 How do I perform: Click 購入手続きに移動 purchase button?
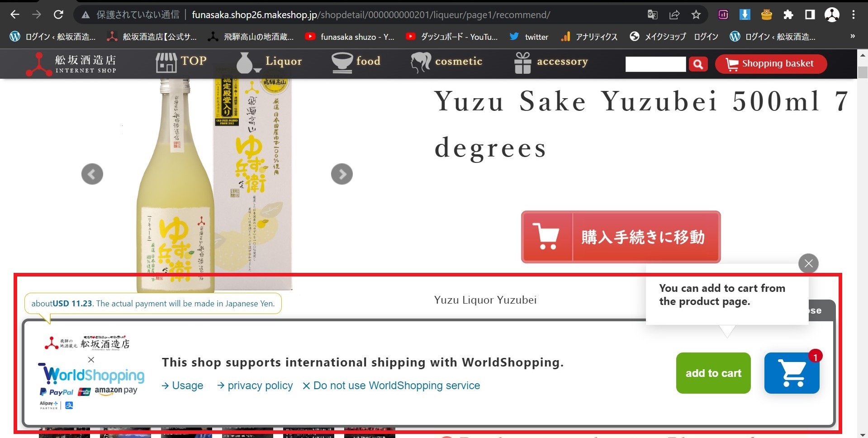pos(621,237)
